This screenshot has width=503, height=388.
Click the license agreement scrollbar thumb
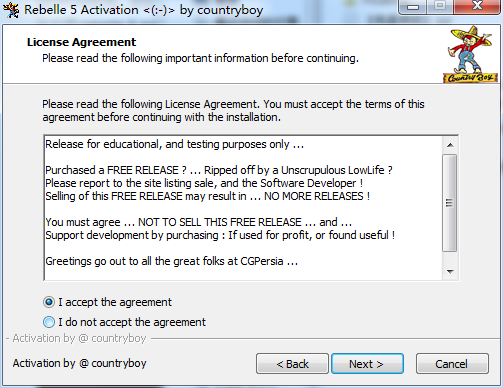point(450,203)
